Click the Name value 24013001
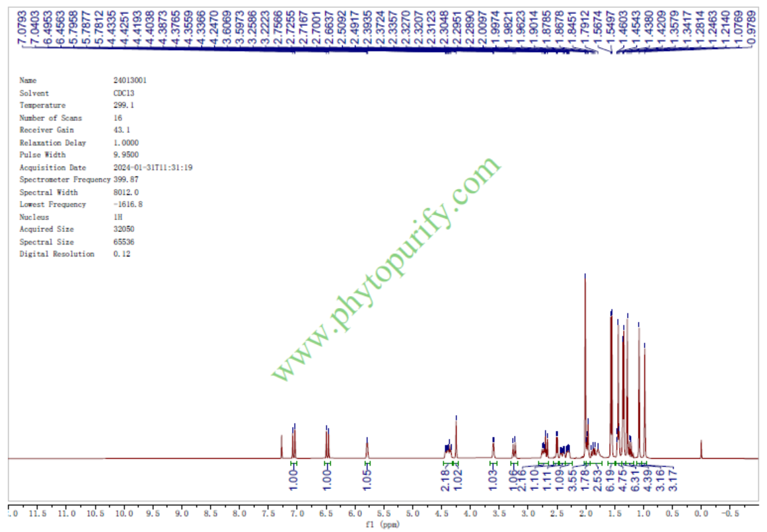 [x=130, y=81]
